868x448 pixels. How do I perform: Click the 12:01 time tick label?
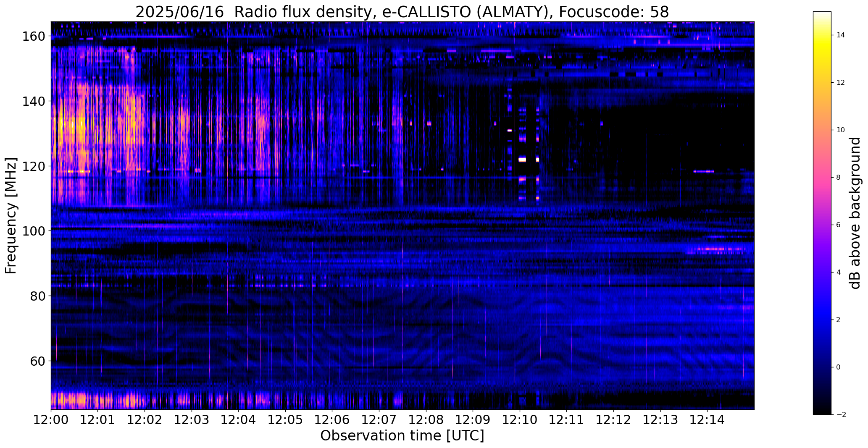click(x=98, y=419)
